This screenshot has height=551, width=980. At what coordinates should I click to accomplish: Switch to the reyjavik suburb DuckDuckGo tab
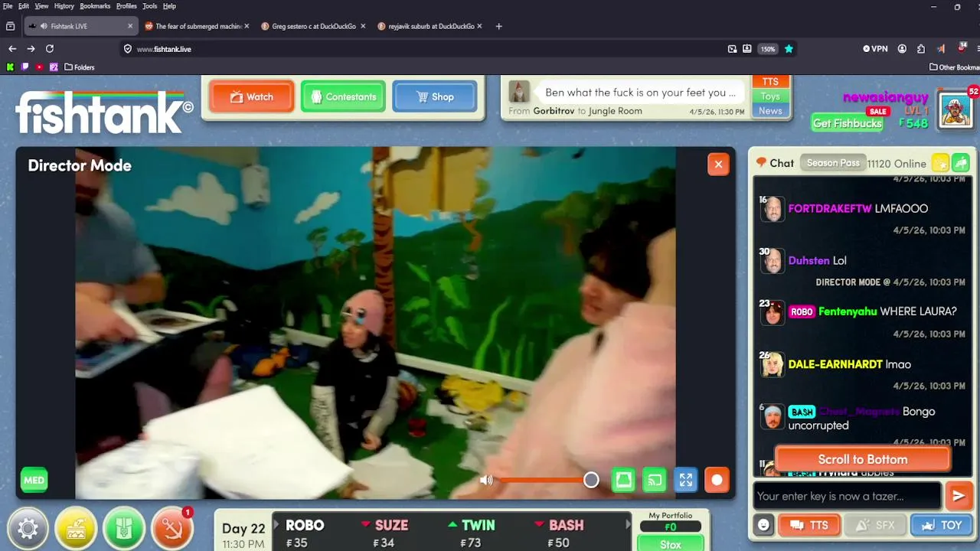430,26
